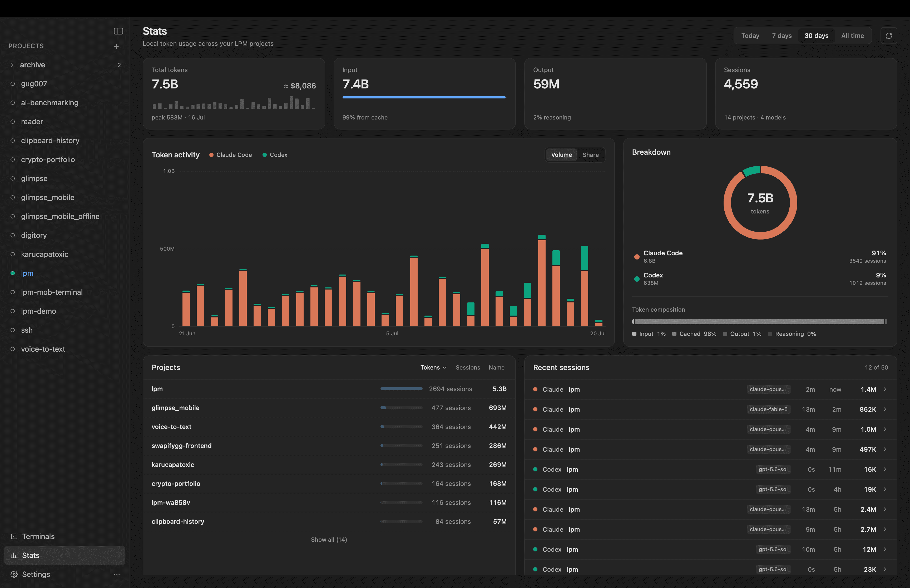Select crypto-portfolio in the sidebar
The image size is (910, 588).
click(65, 160)
